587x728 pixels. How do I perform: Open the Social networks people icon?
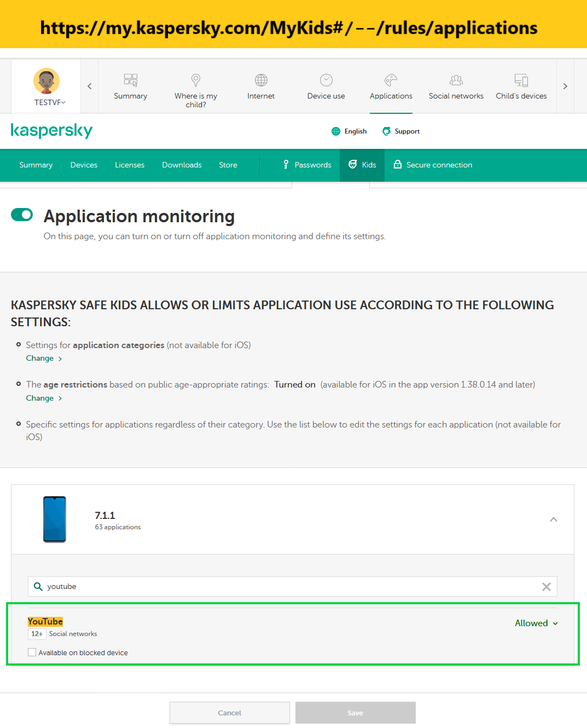pos(456,80)
